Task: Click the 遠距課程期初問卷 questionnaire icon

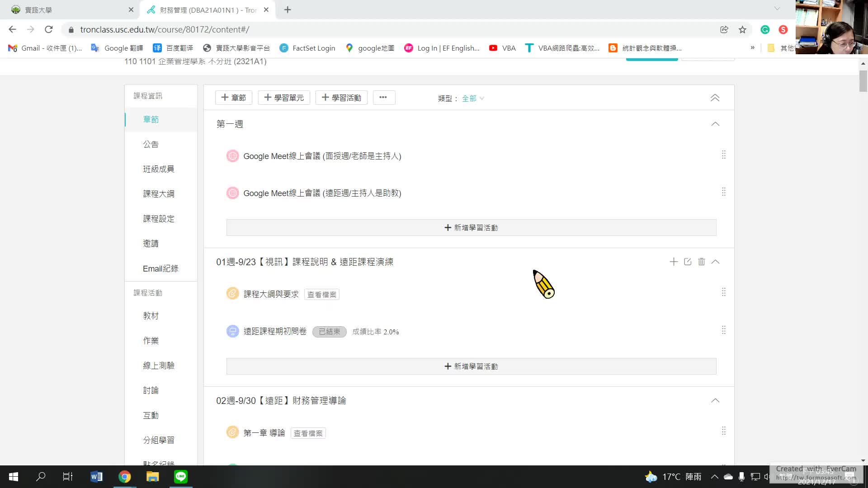Action: pos(232,331)
